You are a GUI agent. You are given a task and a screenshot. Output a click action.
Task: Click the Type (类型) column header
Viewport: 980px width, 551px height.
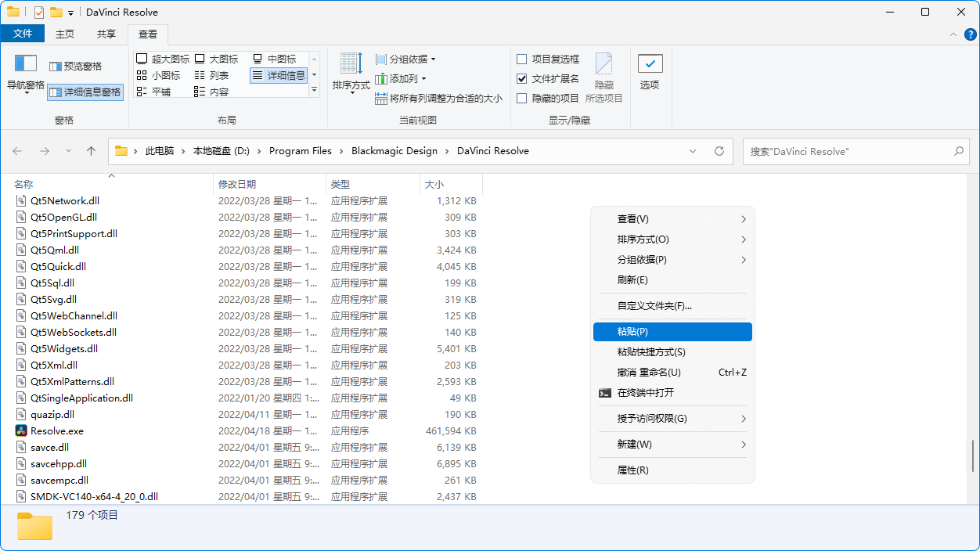373,184
